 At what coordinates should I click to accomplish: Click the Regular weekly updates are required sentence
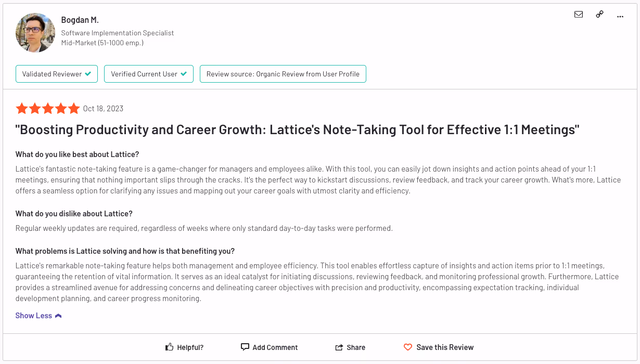click(204, 228)
